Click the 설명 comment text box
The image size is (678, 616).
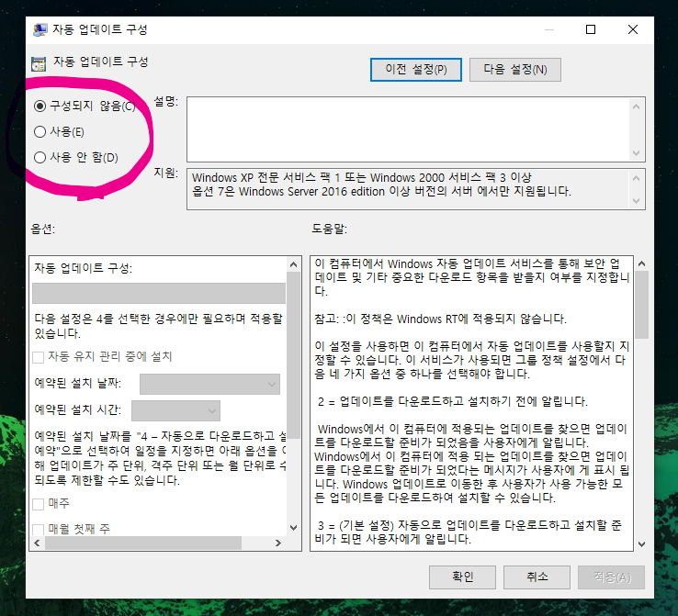pos(408,129)
